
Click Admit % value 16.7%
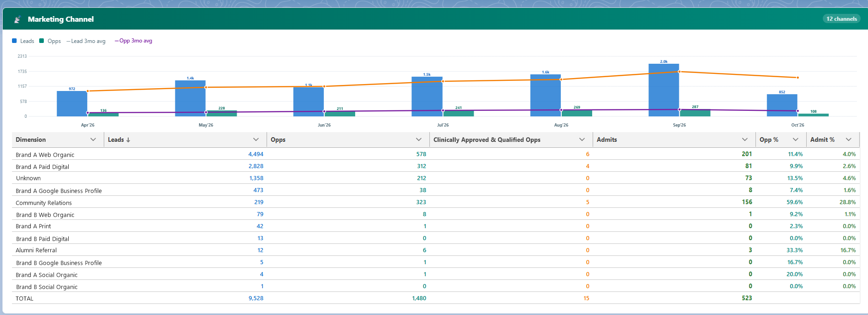coord(848,250)
